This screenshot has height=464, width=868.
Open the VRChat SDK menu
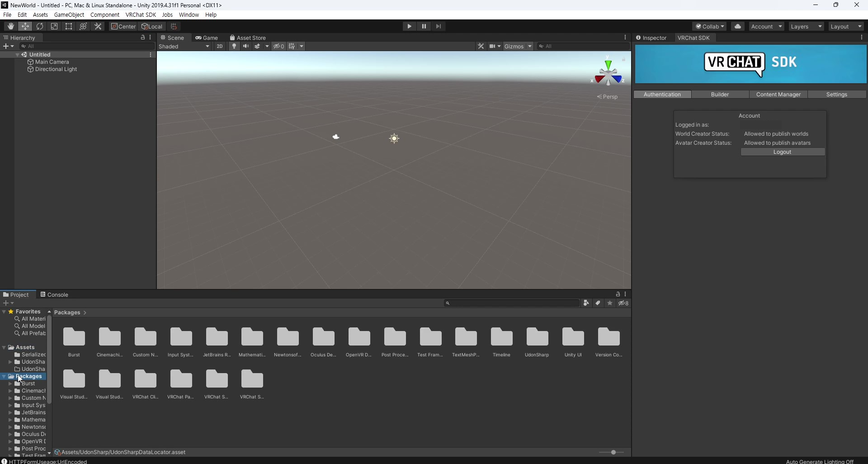pyautogui.click(x=141, y=14)
